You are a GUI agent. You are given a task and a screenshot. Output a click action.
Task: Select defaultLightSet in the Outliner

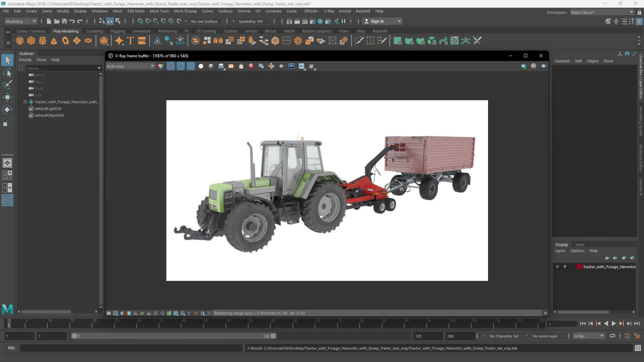tap(48, 109)
